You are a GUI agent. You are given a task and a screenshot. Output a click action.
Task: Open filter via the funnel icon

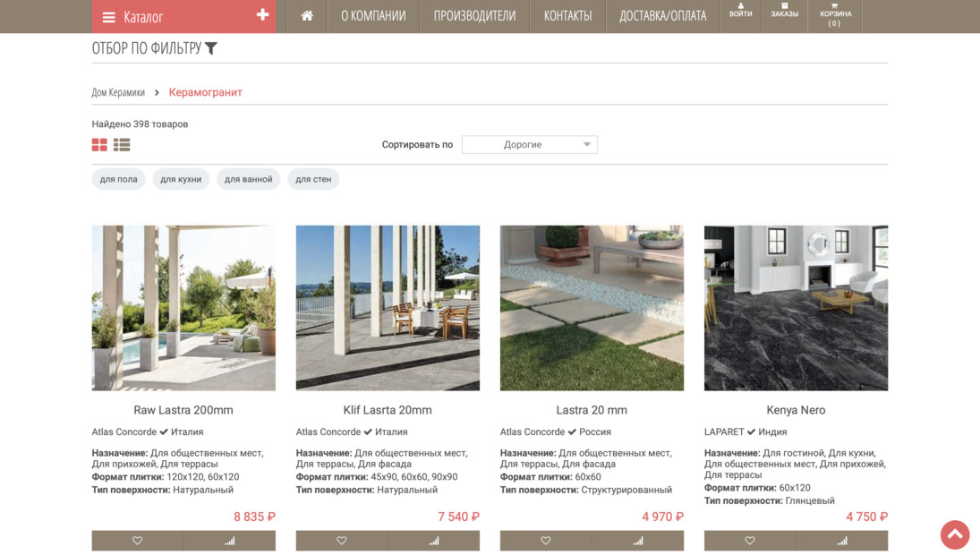211,48
